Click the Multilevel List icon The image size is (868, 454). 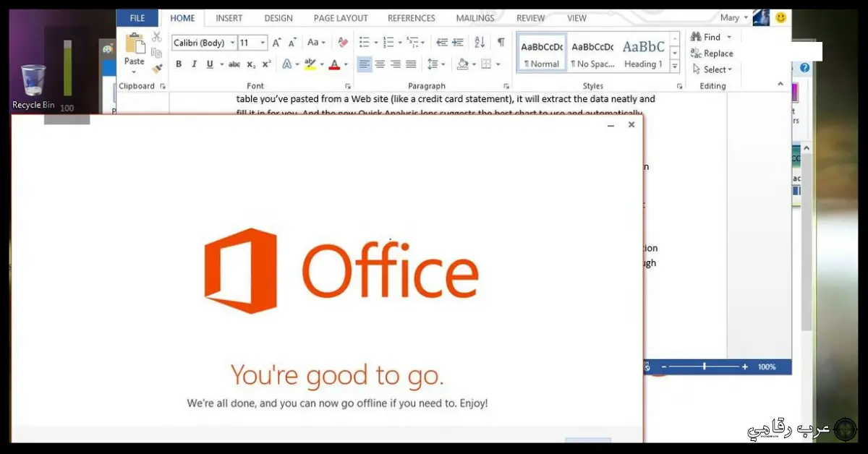[x=413, y=43]
